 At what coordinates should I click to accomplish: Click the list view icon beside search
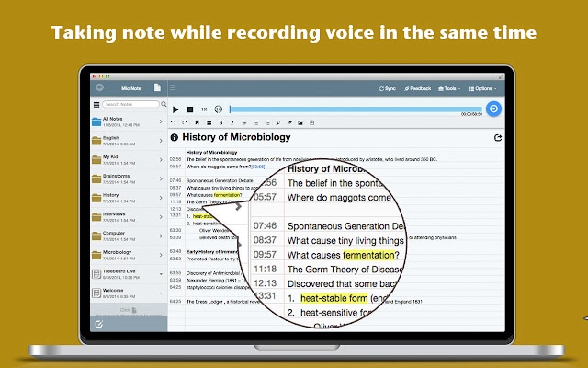[x=96, y=104]
